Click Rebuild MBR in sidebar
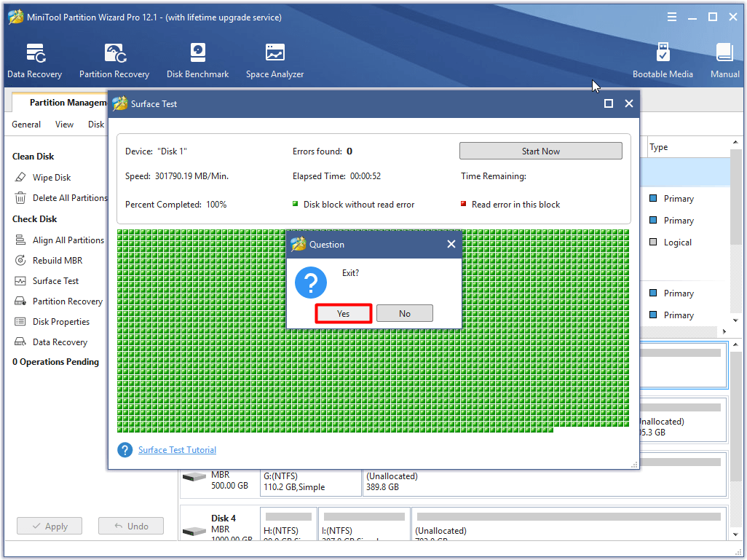 point(49,261)
